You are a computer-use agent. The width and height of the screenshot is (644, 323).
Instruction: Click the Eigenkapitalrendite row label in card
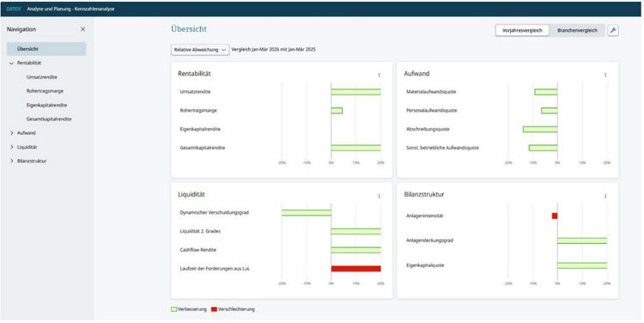click(x=200, y=130)
